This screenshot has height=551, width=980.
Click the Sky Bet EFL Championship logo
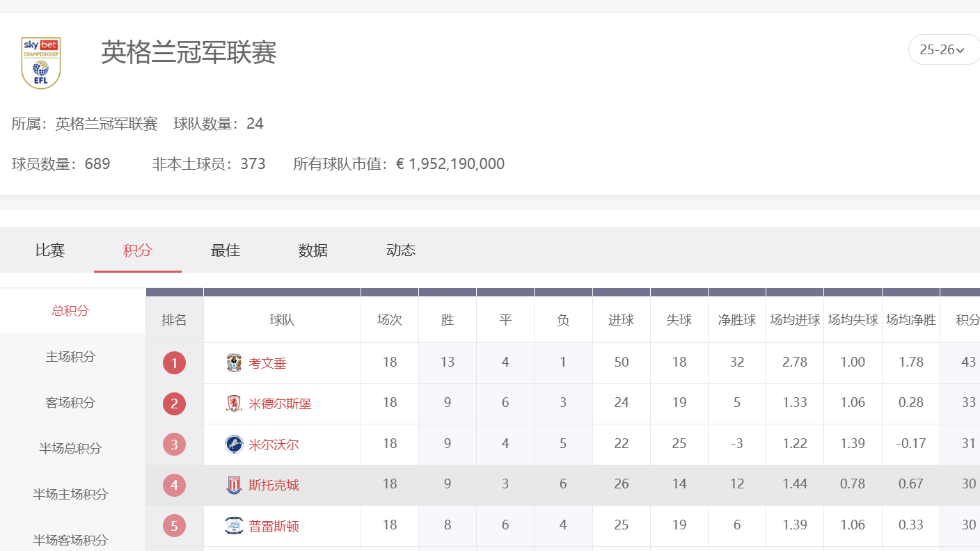pyautogui.click(x=40, y=62)
